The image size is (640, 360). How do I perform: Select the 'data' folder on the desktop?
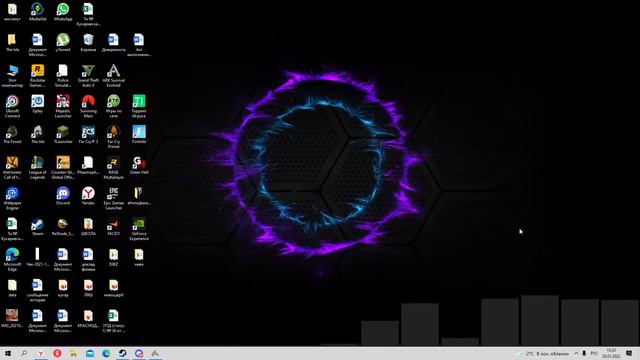[12, 288]
